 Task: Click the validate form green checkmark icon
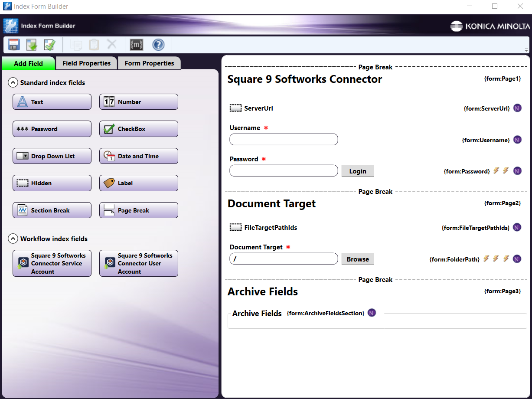coord(50,45)
